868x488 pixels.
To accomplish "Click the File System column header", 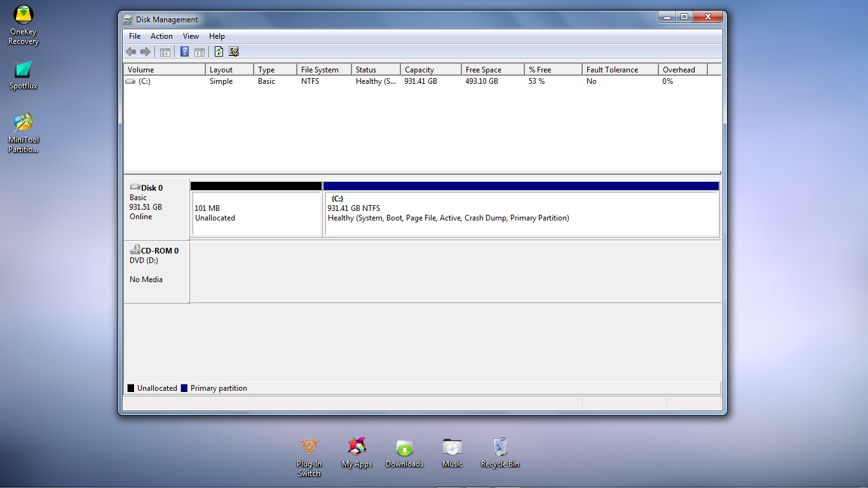I will click(324, 70).
